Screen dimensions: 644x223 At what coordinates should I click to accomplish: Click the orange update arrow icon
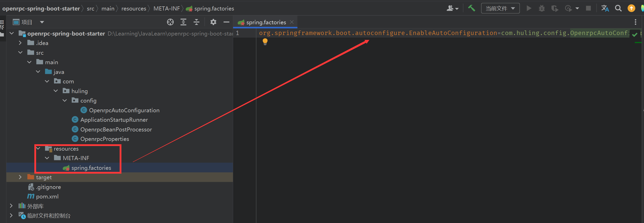(631, 8)
